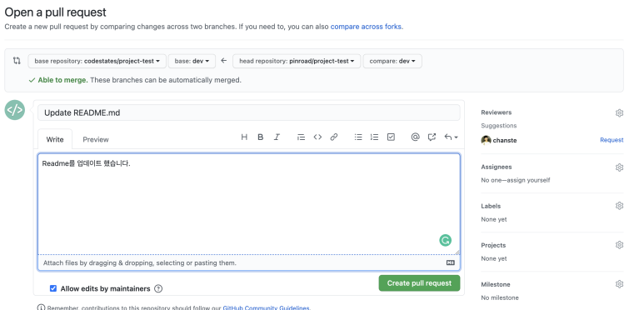644x310 pixels.
Task: Open the compare across forks link
Action: pos(367,27)
